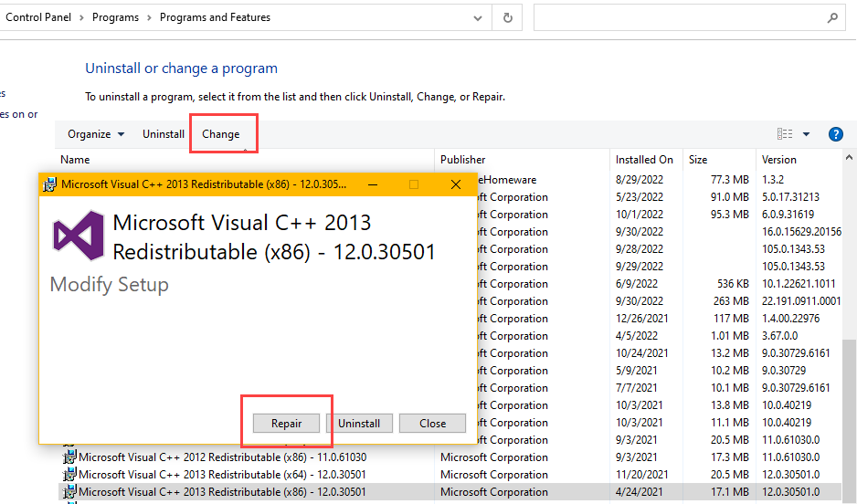The image size is (857, 504).
Task: Click Programs and Features breadcrumb segment
Action: (215, 17)
